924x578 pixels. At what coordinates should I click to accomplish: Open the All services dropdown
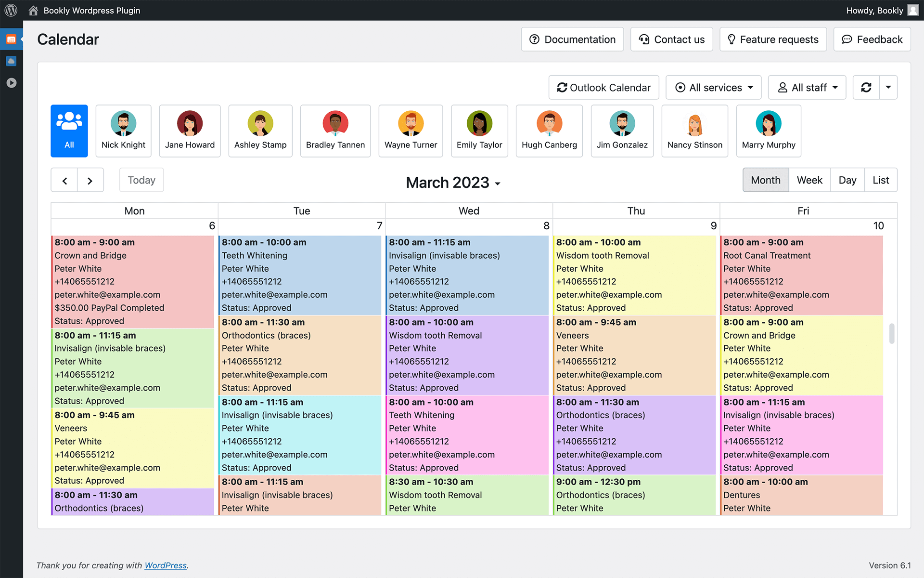pyautogui.click(x=713, y=87)
